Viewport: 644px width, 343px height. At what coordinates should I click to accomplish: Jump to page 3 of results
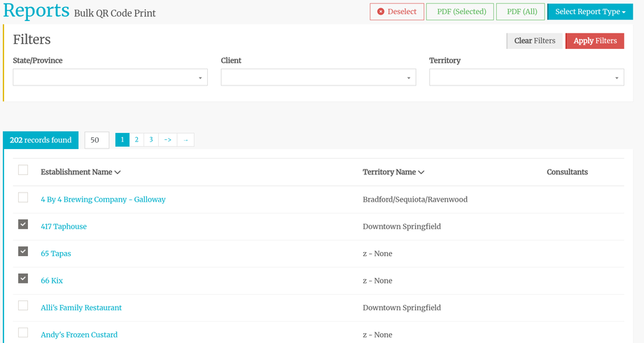(151, 140)
